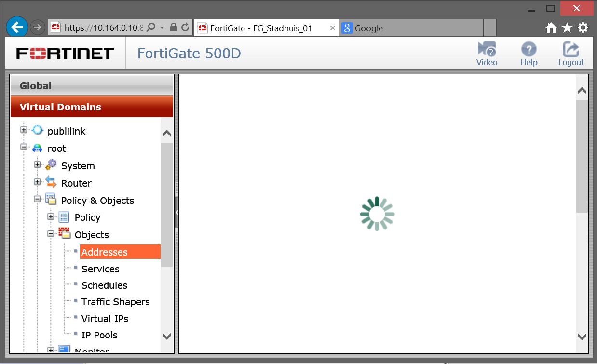Screen dimensions: 597x364
Task: Expand the Router tree node
Action: click(37, 182)
